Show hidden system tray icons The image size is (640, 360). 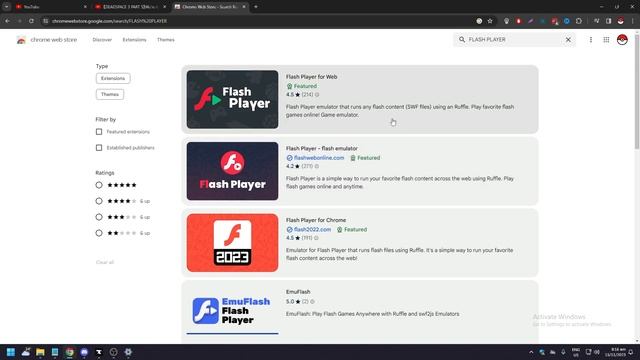click(x=531, y=352)
